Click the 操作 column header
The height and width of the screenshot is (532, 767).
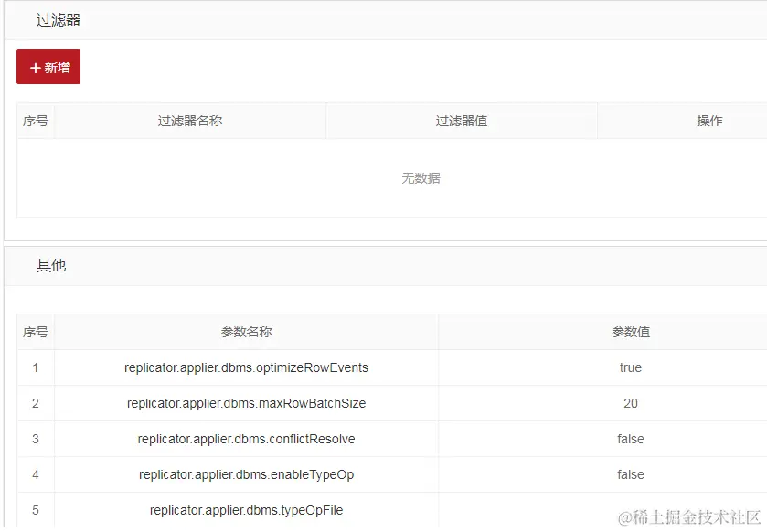[709, 121]
